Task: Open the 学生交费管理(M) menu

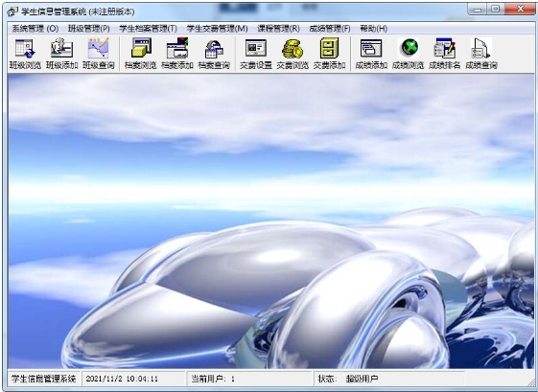Action: (x=217, y=29)
